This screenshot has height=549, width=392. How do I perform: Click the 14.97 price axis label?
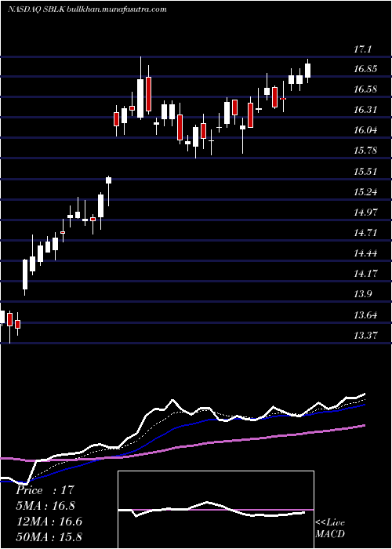(x=365, y=213)
